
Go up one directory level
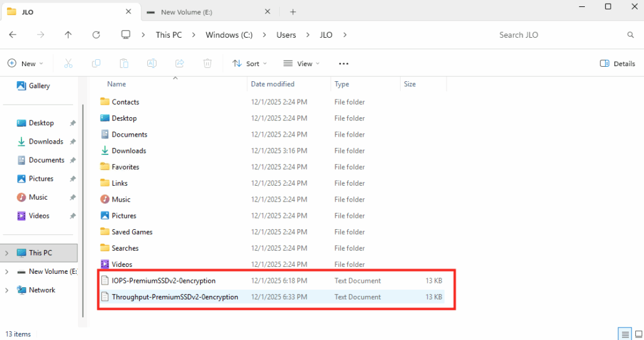[68, 35]
